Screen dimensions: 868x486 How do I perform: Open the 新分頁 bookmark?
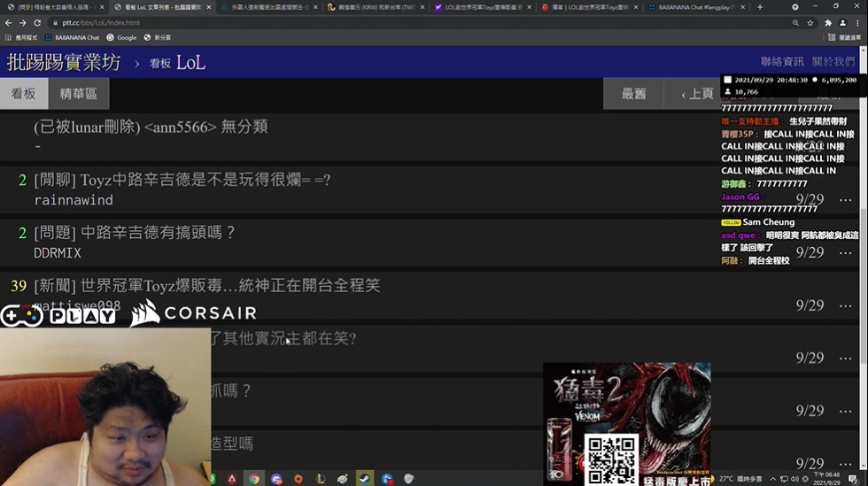click(x=158, y=38)
